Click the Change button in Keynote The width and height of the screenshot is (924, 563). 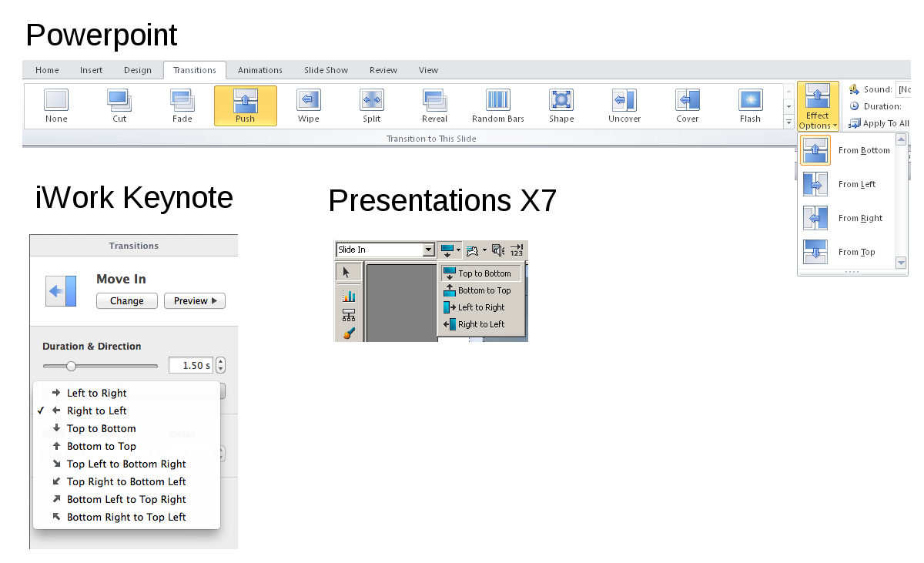point(126,301)
